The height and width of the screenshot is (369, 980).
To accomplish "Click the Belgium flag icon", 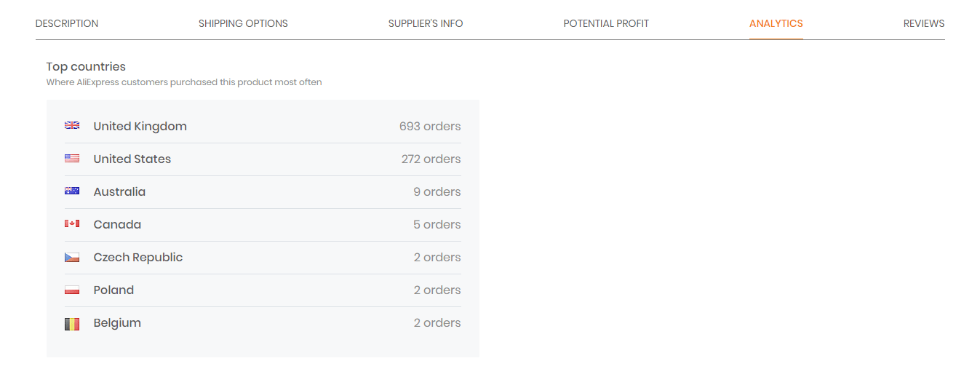I will tap(72, 323).
